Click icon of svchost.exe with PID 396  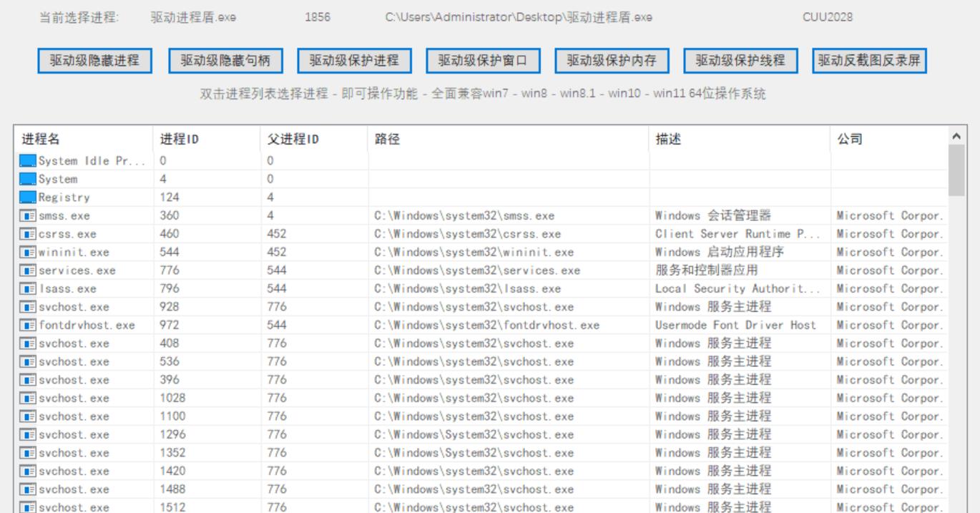28,380
